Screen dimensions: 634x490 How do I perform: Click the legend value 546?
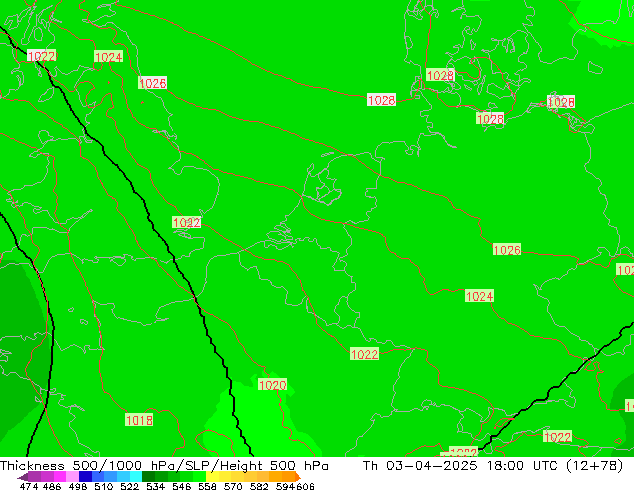[181, 486]
